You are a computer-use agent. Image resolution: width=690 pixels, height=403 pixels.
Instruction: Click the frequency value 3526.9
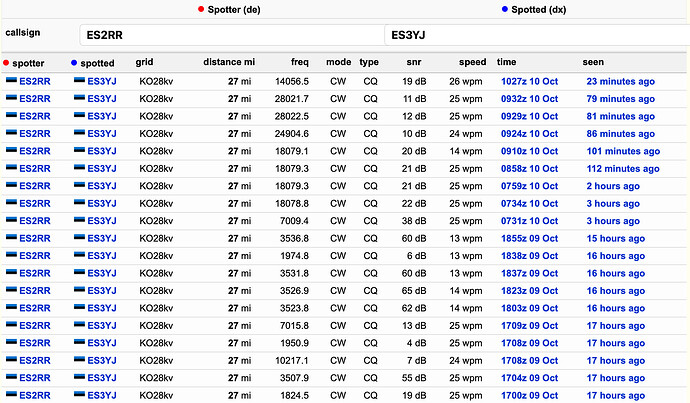point(294,291)
